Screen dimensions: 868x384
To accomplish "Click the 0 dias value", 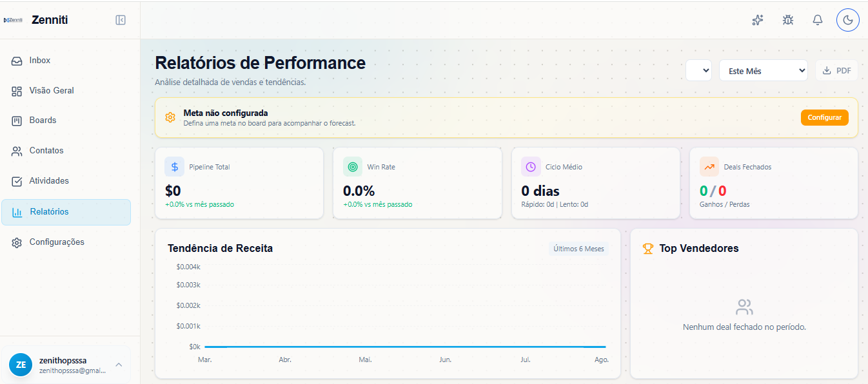I will (x=540, y=191).
